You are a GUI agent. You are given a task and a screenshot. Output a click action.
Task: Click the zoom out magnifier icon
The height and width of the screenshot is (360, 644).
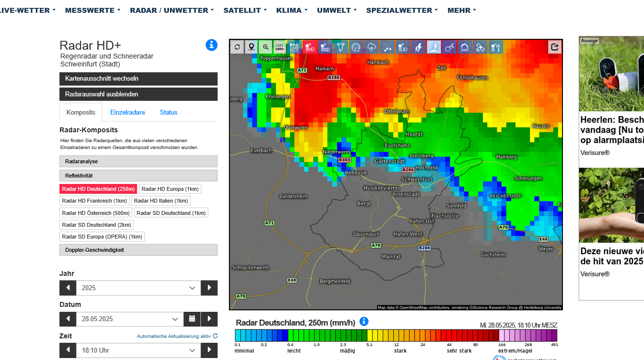coord(266,47)
